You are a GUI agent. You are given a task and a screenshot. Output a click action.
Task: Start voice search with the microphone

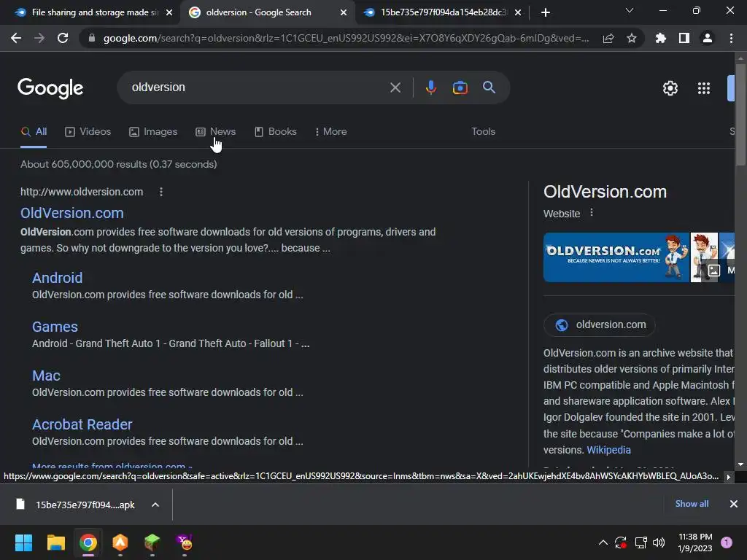click(x=430, y=87)
